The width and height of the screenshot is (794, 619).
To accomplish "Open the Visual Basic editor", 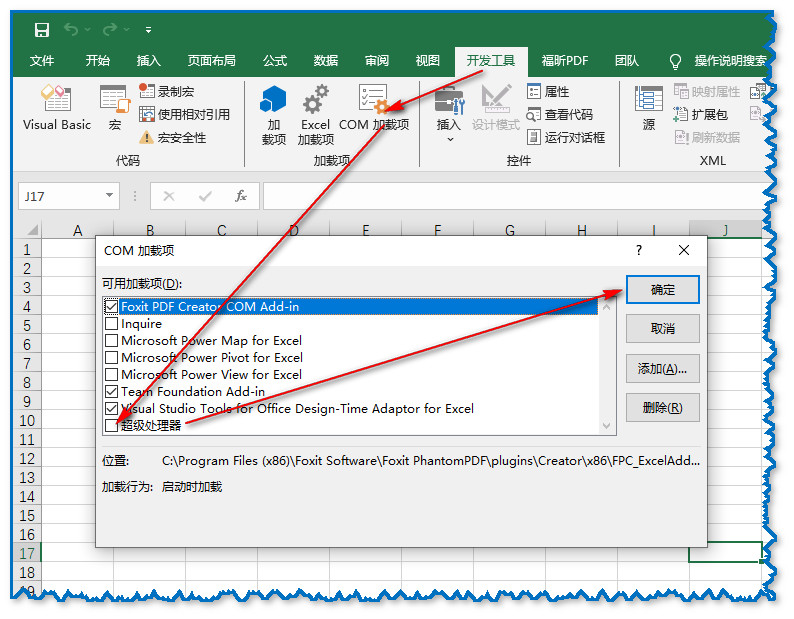I will [x=57, y=108].
